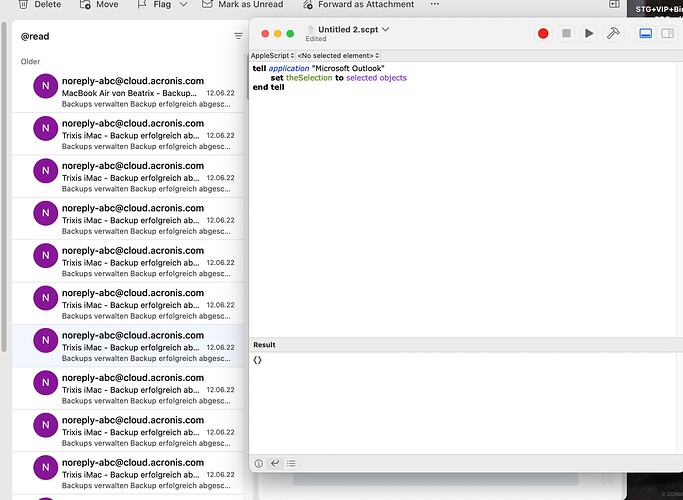Compile the script with the hammer icon
The height and width of the screenshot is (500, 683).
[613, 34]
